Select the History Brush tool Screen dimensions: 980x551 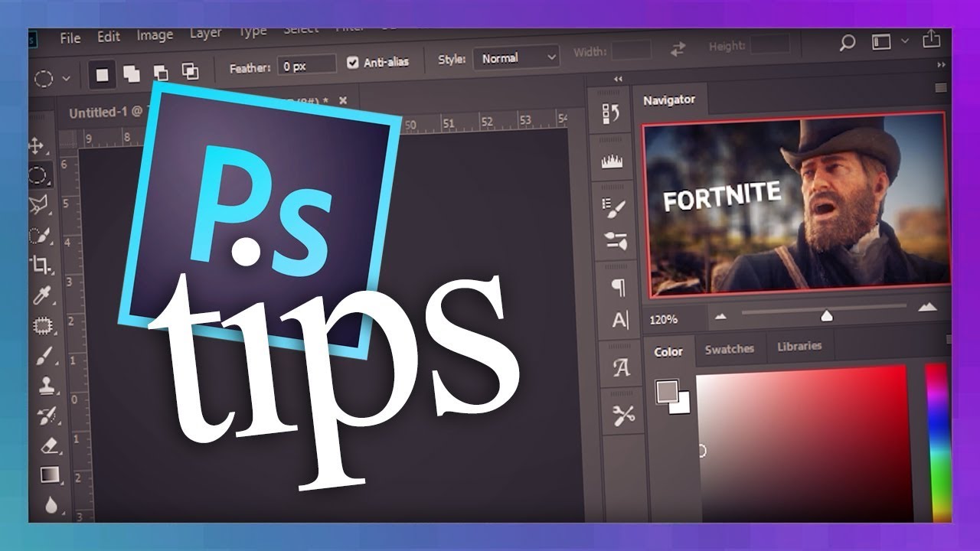point(47,416)
